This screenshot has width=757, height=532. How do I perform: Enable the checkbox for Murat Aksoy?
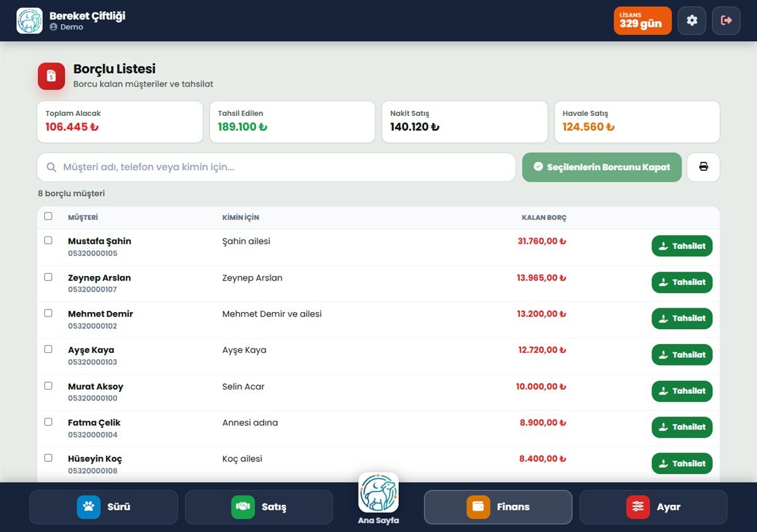click(49, 385)
